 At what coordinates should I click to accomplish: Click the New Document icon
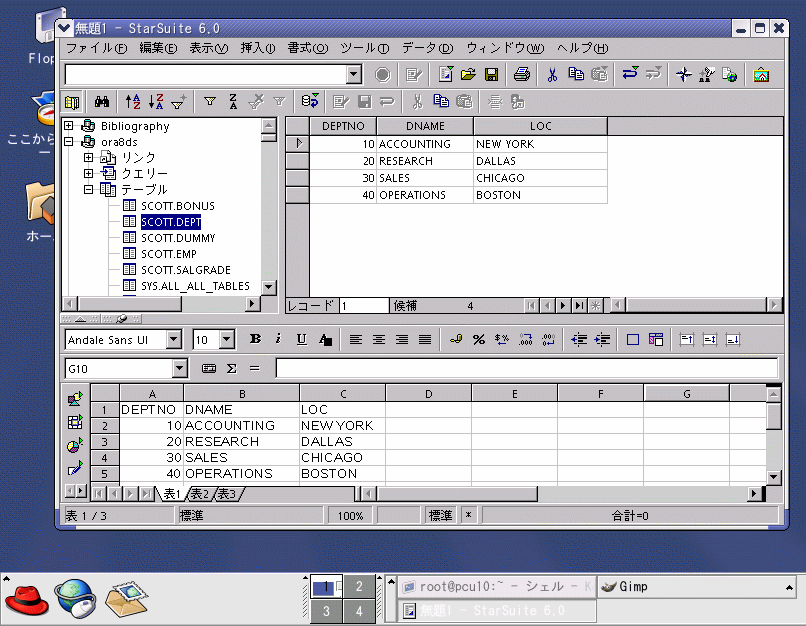point(446,75)
